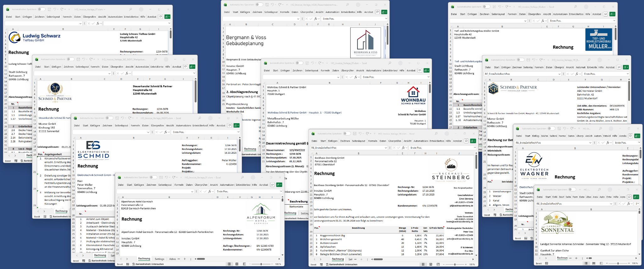Click fx insert function in Backhaus Steinberg window
644x269 pixels.
(403, 148)
